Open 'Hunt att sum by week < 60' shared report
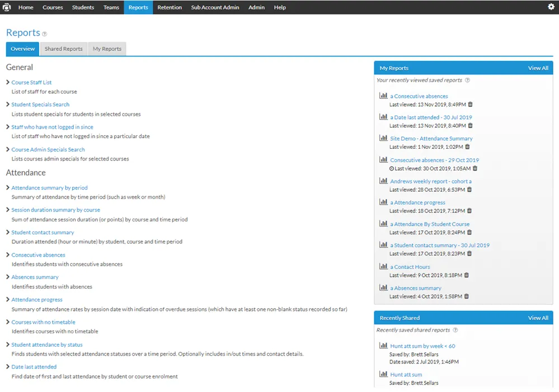 pyautogui.click(x=422, y=346)
